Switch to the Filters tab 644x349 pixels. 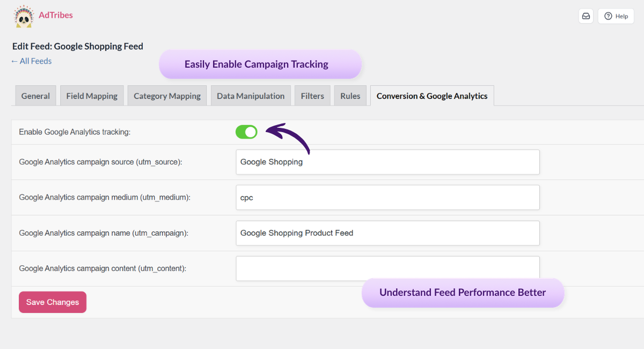[312, 96]
